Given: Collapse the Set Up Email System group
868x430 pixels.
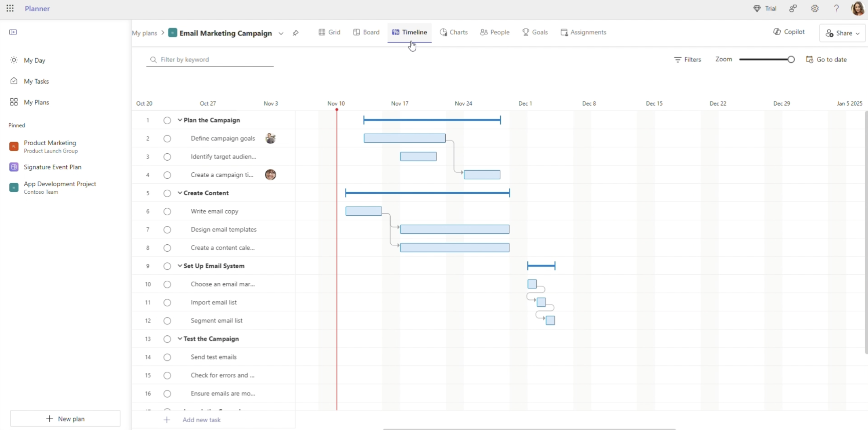Looking at the screenshot, I should pyautogui.click(x=180, y=266).
